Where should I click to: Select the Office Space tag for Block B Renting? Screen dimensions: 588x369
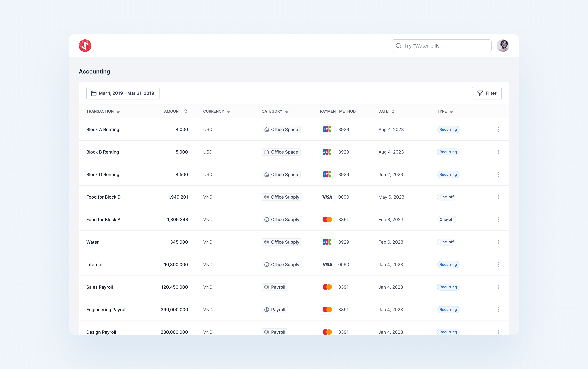[x=281, y=152]
